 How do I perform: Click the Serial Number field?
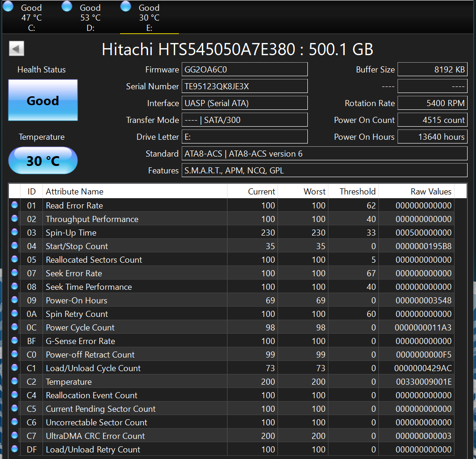pyautogui.click(x=244, y=86)
